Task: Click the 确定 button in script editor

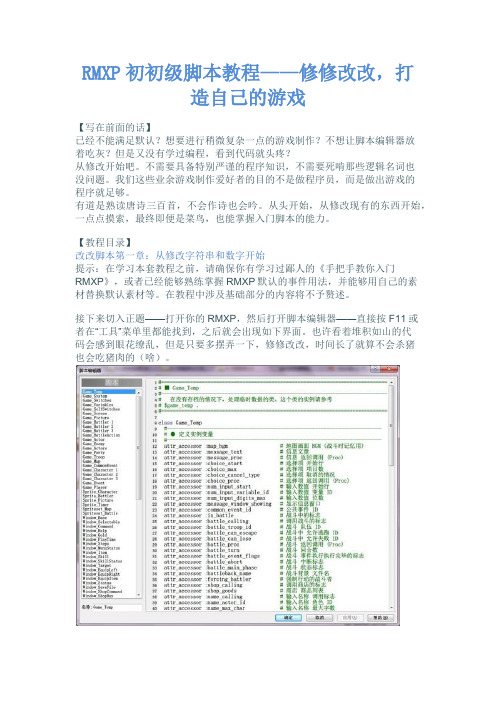Action: [x=288, y=617]
